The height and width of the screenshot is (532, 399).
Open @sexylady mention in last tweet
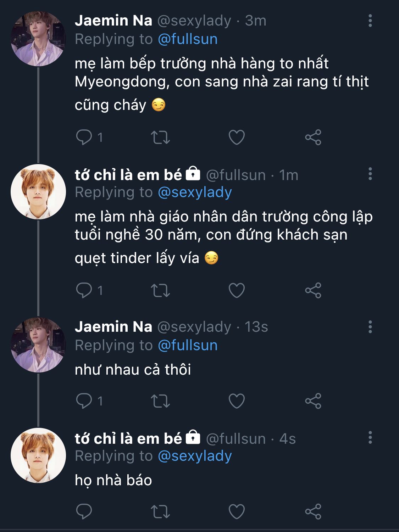click(194, 456)
